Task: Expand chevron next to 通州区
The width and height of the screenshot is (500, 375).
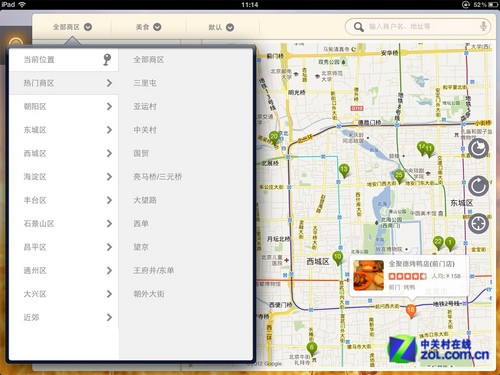Action: point(109,270)
